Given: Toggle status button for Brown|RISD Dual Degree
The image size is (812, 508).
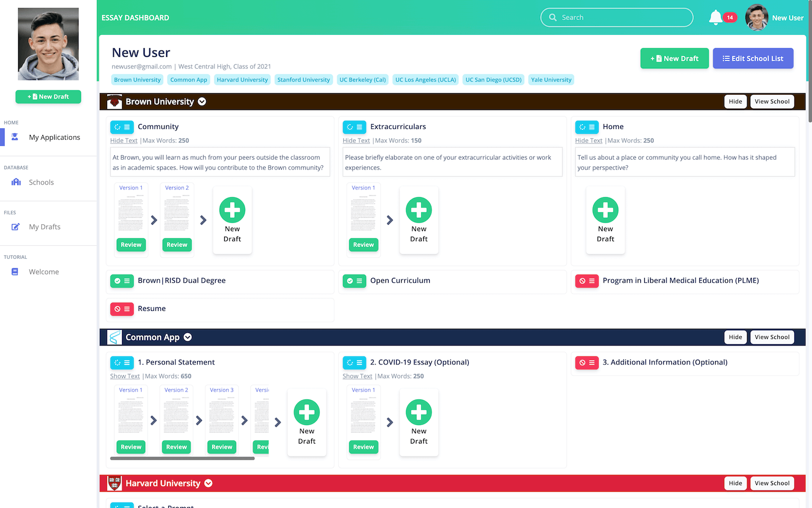Looking at the screenshot, I should 122,281.
